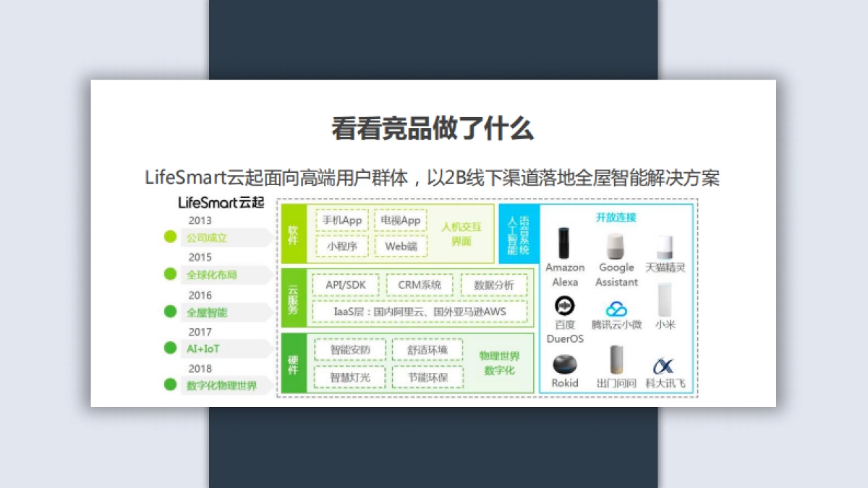Screen dimensions: 868x488
Task: Switch to the 软件 section tab
Action: tap(292, 233)
